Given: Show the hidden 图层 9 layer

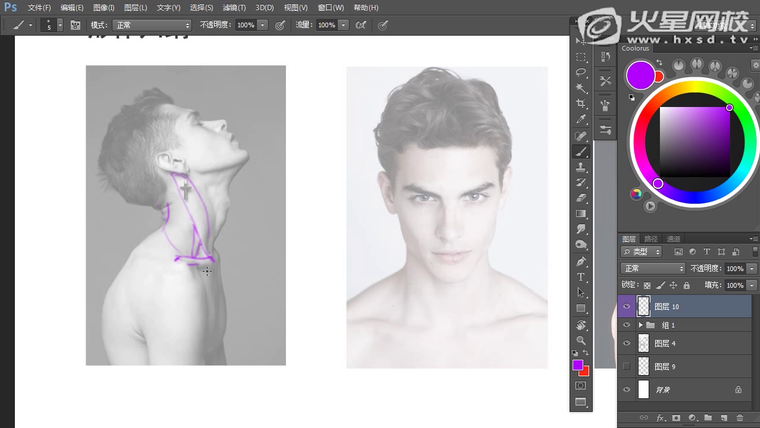Looking at the screenshot, I should click(x=627, y=367).
